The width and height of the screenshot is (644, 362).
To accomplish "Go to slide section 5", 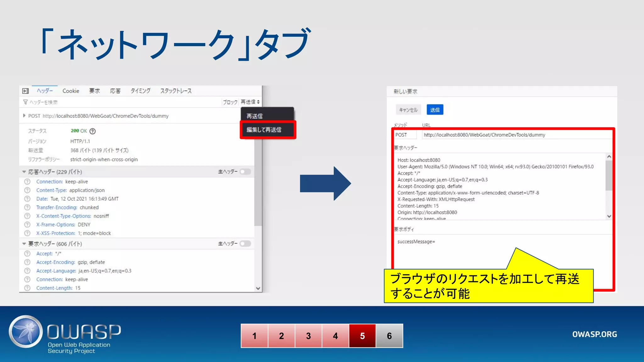I will click(x=362, y=336).
